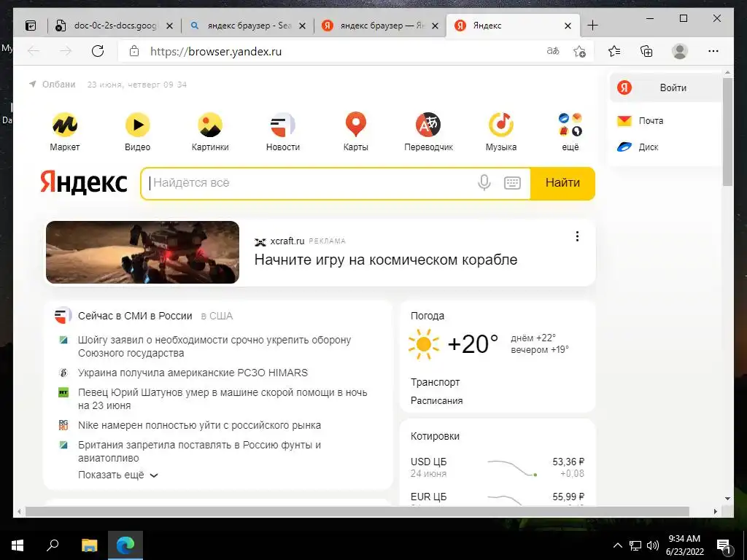Open the translate page icon in address bar

(553, 51)
